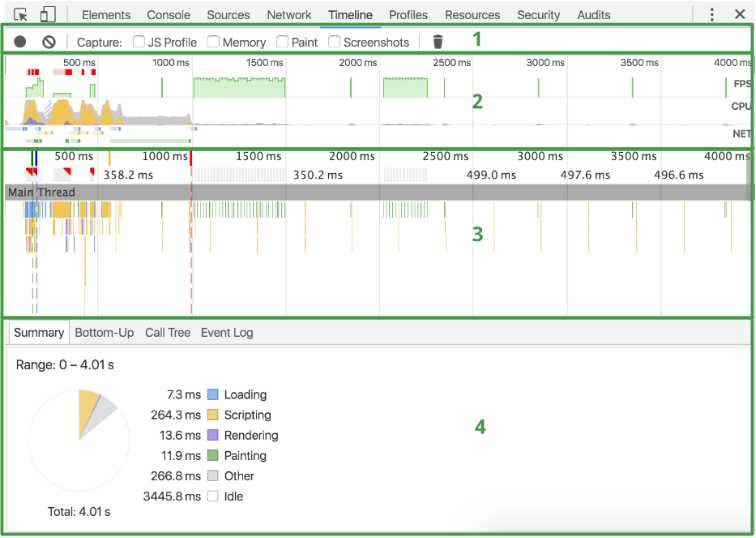Click the 7.3 ms Loading value
The width and height of the screenshot is (756, 538).
click(x=184, y=394)
